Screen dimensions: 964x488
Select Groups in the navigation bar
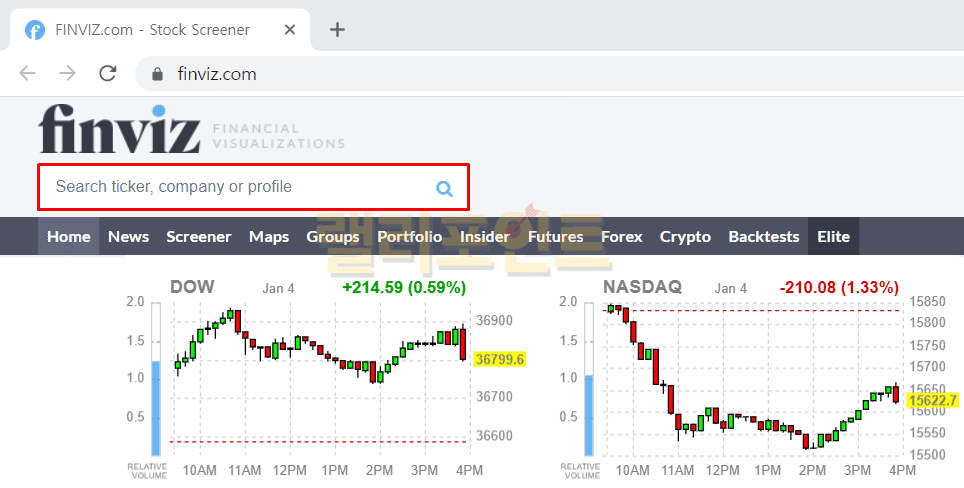pyautogui.click(x=333, y=237)
